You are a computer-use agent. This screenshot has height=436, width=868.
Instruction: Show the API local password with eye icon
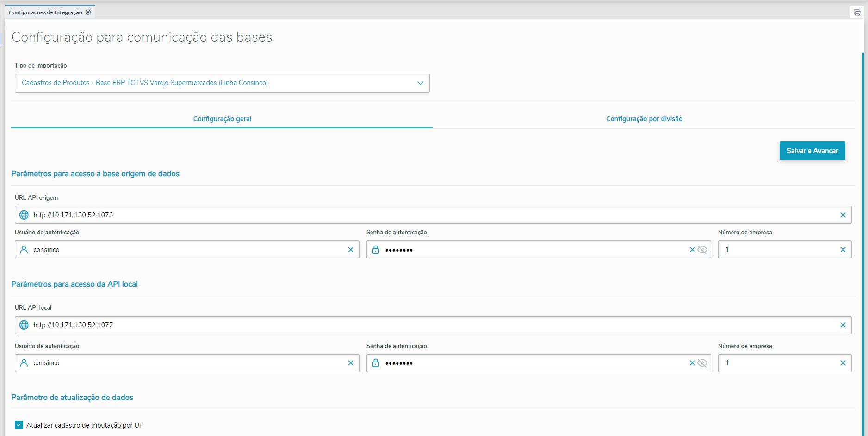click(x=702, y=363)
